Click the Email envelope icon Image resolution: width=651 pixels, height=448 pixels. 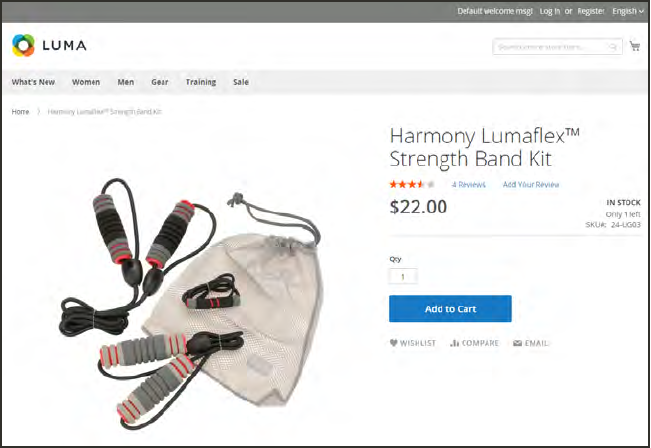517,343
